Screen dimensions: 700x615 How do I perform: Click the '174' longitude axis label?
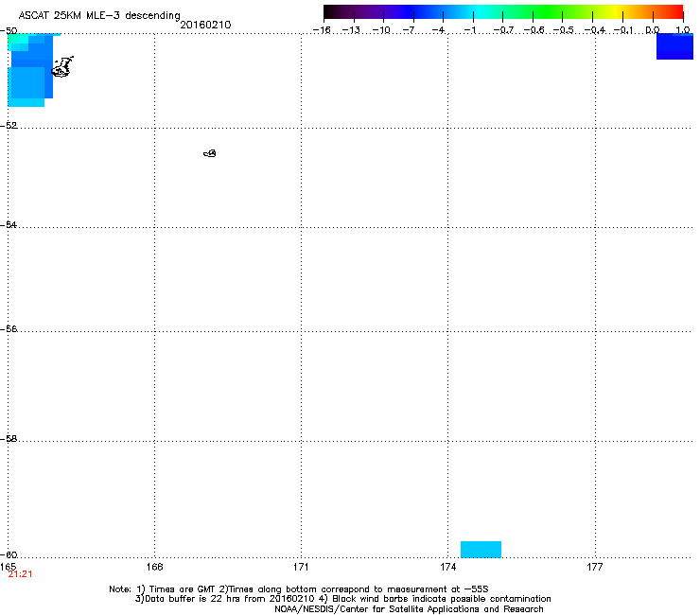point(447,567)
